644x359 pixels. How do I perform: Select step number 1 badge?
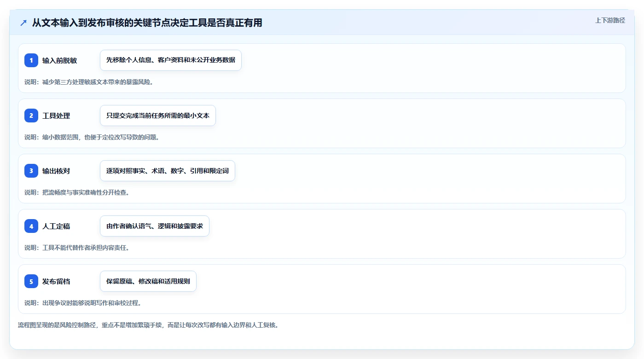(31, 60)
